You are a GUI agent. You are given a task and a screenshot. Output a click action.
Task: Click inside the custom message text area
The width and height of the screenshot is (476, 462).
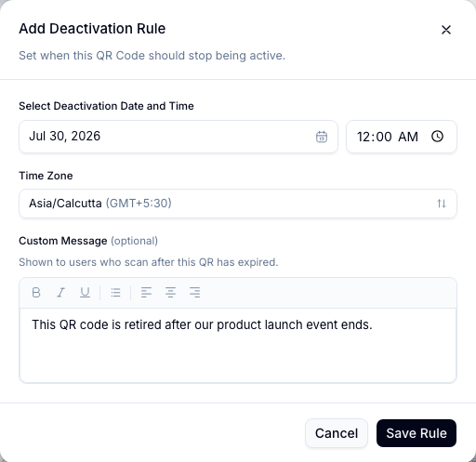click(x=238, y=346)
